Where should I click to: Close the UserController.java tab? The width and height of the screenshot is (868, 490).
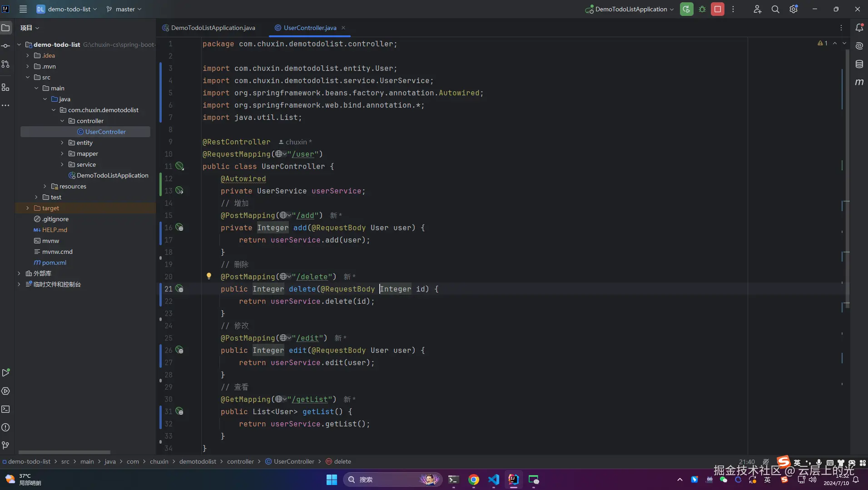tap(343, 28)
